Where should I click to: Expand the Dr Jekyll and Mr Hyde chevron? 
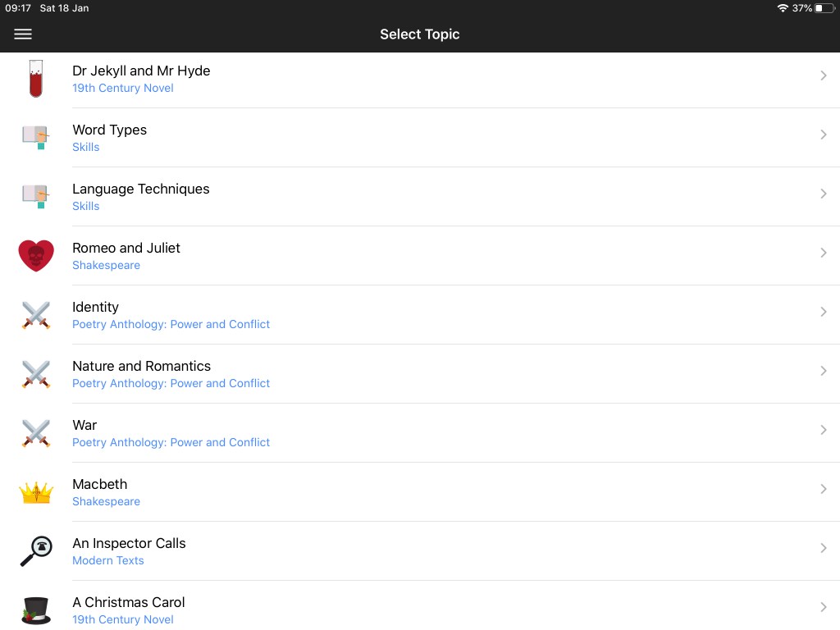(823, 75)
